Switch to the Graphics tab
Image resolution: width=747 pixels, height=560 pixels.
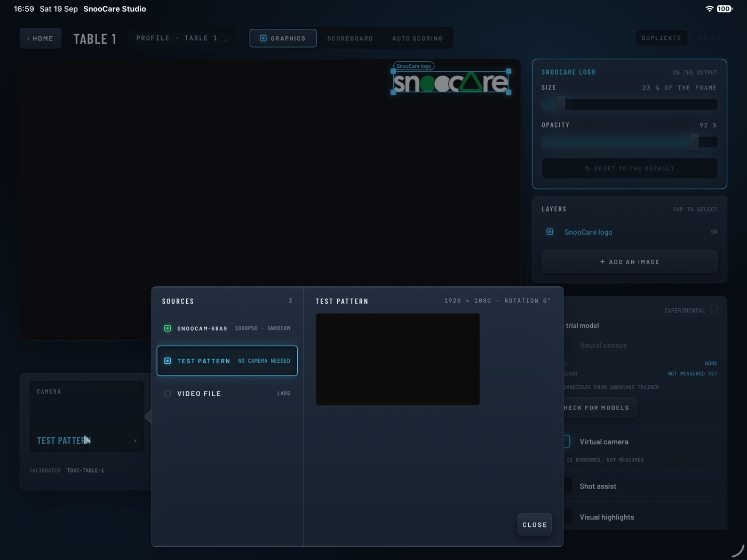[x=283, y=38]
